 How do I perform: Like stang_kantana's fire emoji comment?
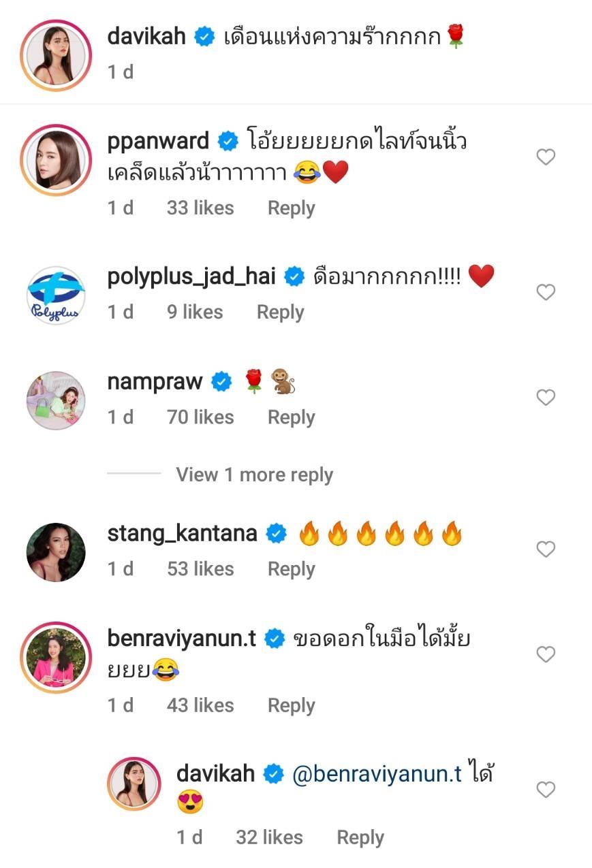[x=546, y=549]
